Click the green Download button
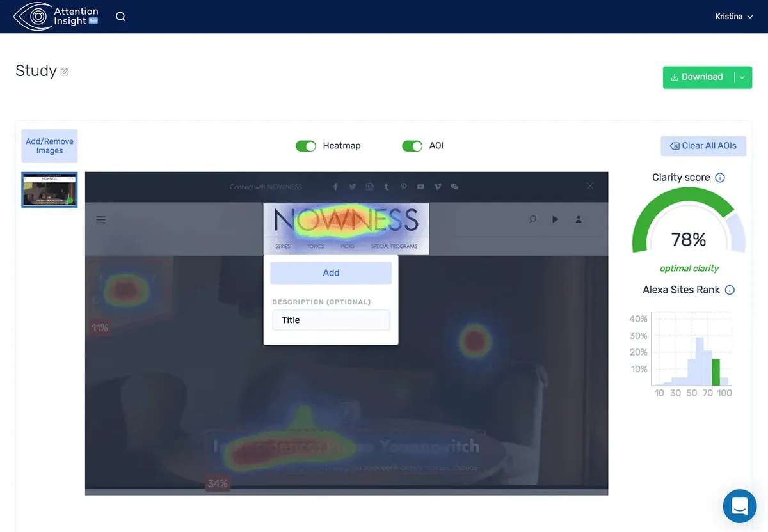 [698, 77]
